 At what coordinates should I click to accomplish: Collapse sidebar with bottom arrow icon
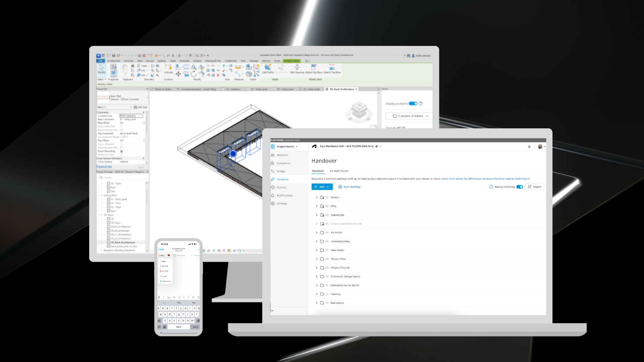[x=273, y=311]
